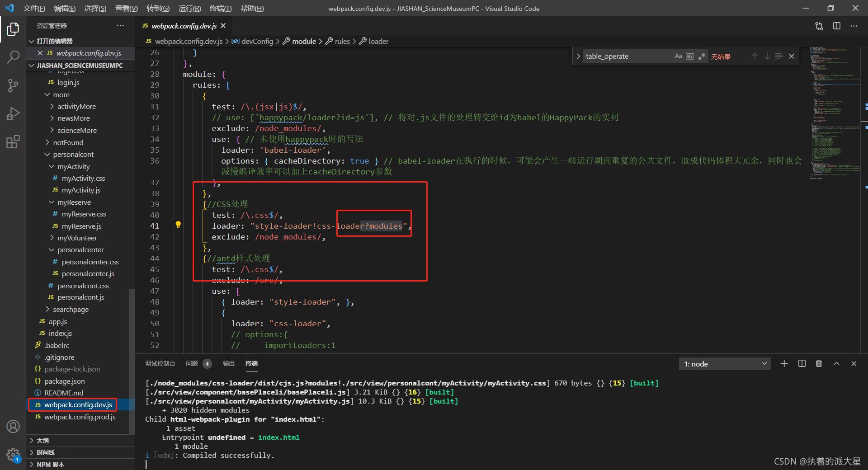The image size is (868, 470).
Task: Open editor more actions menu
Action: tap(854, 26)
